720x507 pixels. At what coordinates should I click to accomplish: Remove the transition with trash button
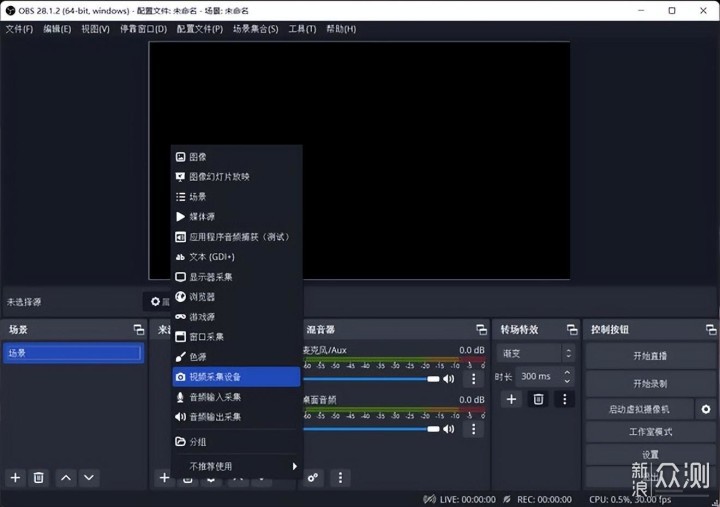point(538,399)
